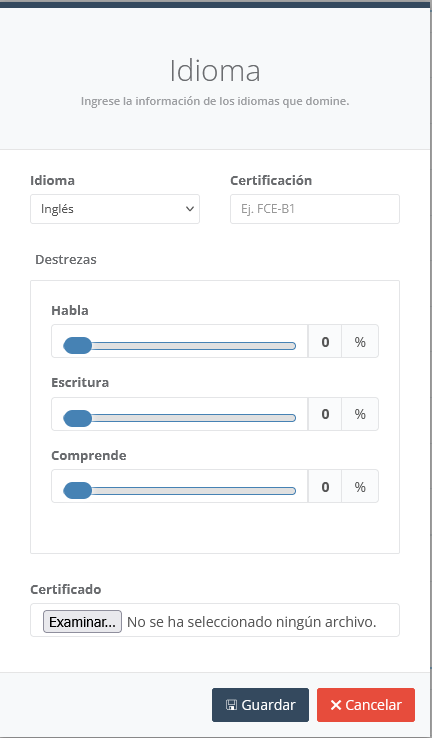Screen dimensions: 432x738
Task: Save the language with the Guardar button
Action: pos(260,705)
